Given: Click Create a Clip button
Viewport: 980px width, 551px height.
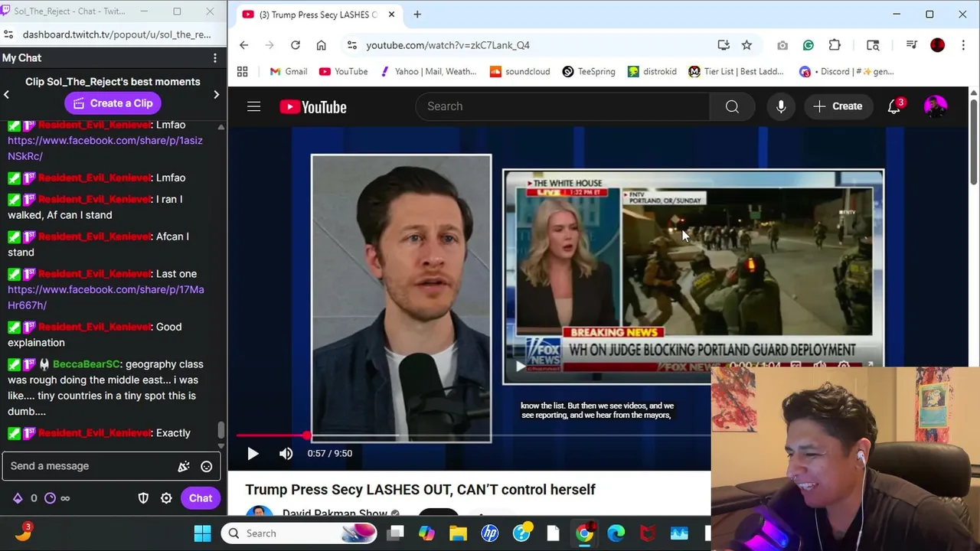Looking at the screenshot, I should (113, 103).
